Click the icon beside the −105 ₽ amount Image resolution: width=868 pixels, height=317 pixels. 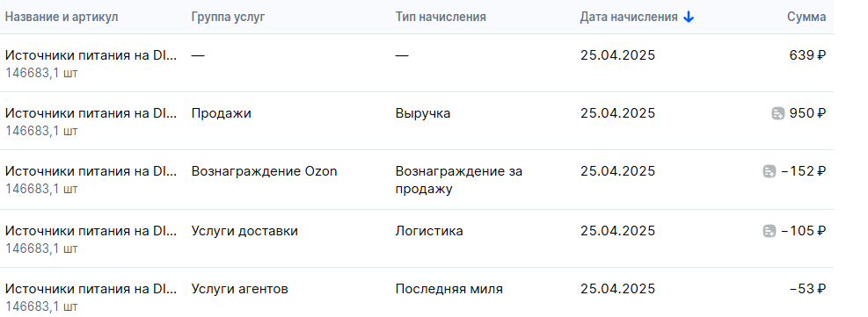click(x=769, y=232)
